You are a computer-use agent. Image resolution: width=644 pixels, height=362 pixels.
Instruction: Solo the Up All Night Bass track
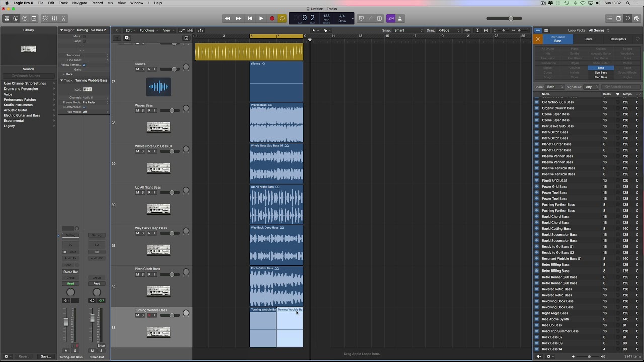coord(143,192)
